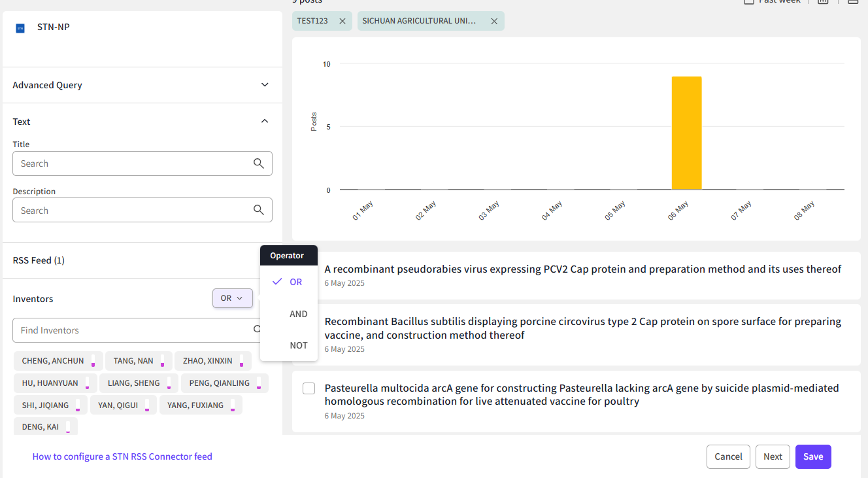Check the Pasteurella multocida arcA post checkbox
The width and height of the screenshot is (868, 478).
click(309, 388)
